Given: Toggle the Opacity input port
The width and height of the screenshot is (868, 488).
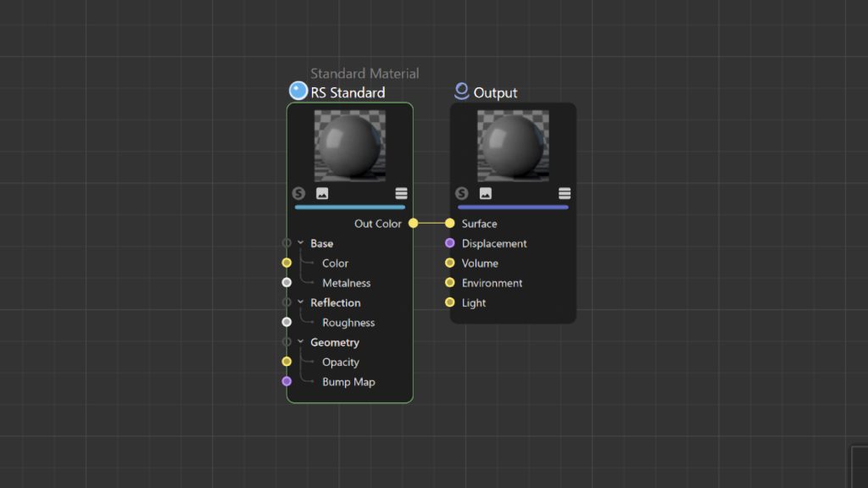Looking at the screenshot, I should tap(287, 362).
